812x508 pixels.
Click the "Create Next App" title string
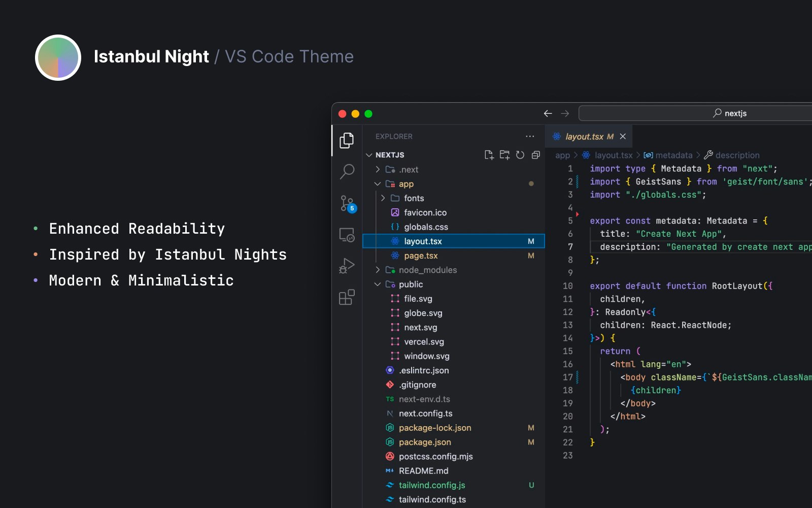point(679,234)
